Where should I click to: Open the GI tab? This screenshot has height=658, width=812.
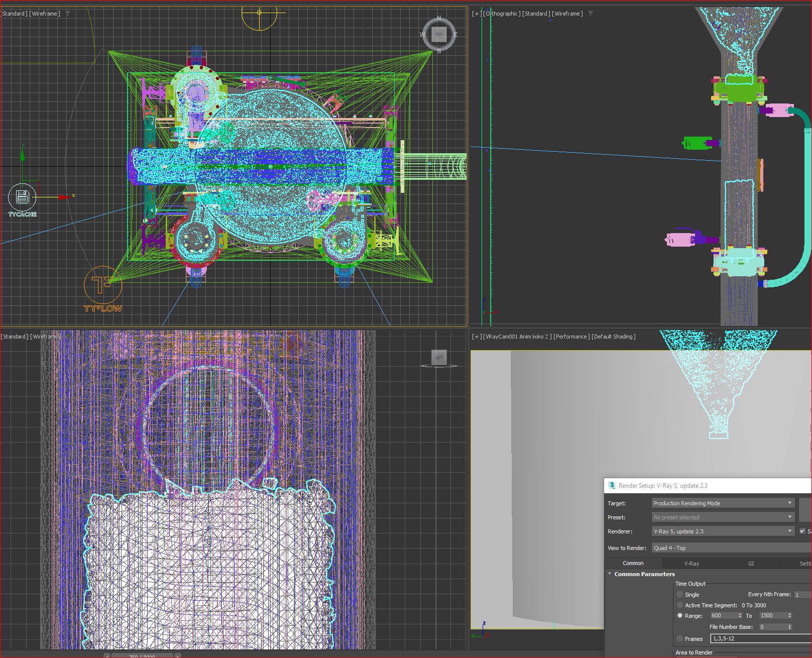pos(751,564)
